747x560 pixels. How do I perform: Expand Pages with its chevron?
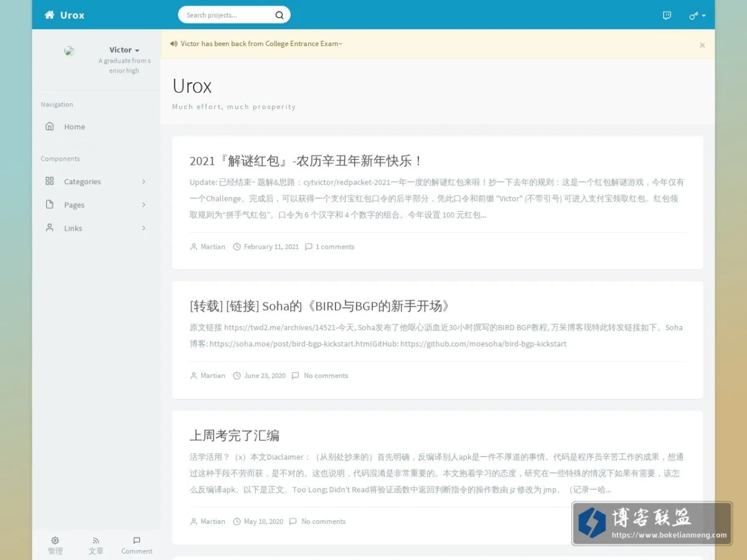144,205
